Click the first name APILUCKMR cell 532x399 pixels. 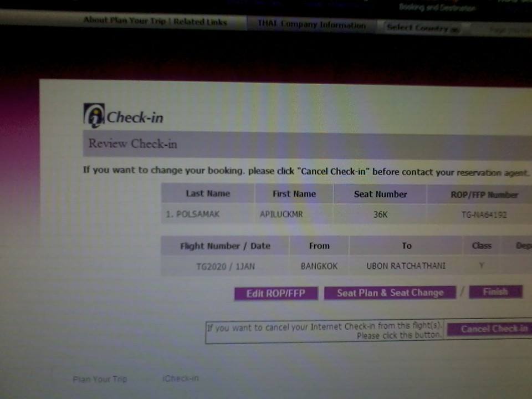pos(282,214)
